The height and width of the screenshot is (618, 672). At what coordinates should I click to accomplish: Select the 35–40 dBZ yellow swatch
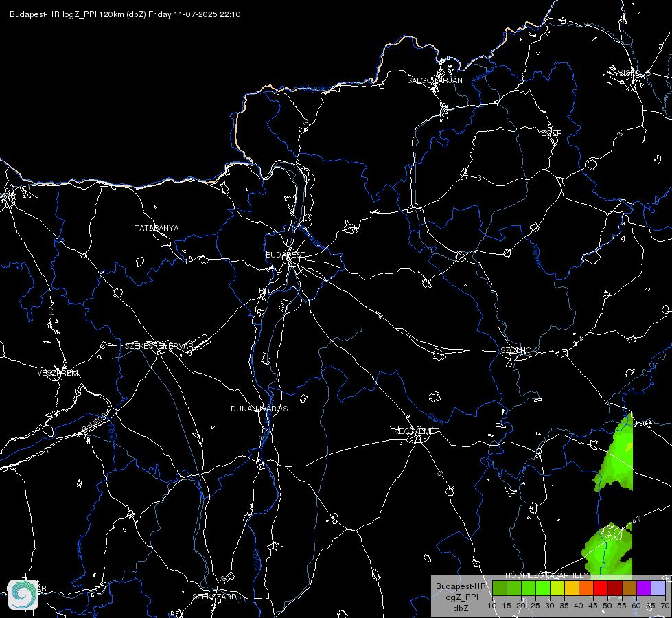[x=572, y=588]
